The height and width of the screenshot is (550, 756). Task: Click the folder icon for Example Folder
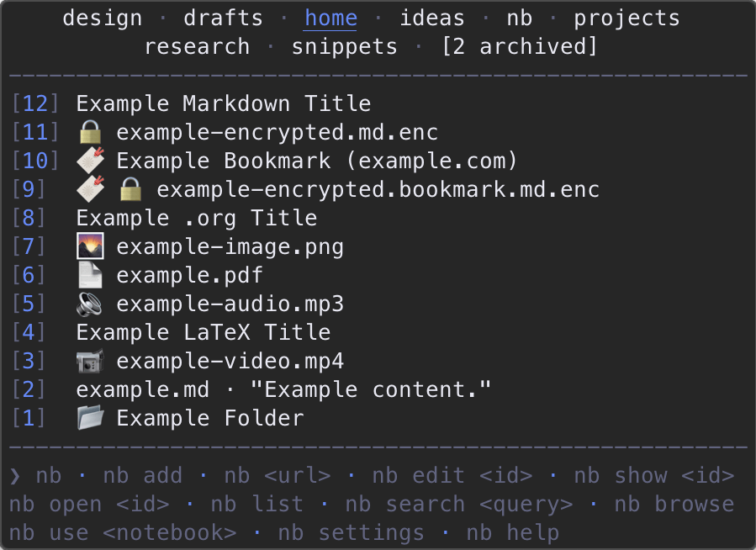pos(90,418)
